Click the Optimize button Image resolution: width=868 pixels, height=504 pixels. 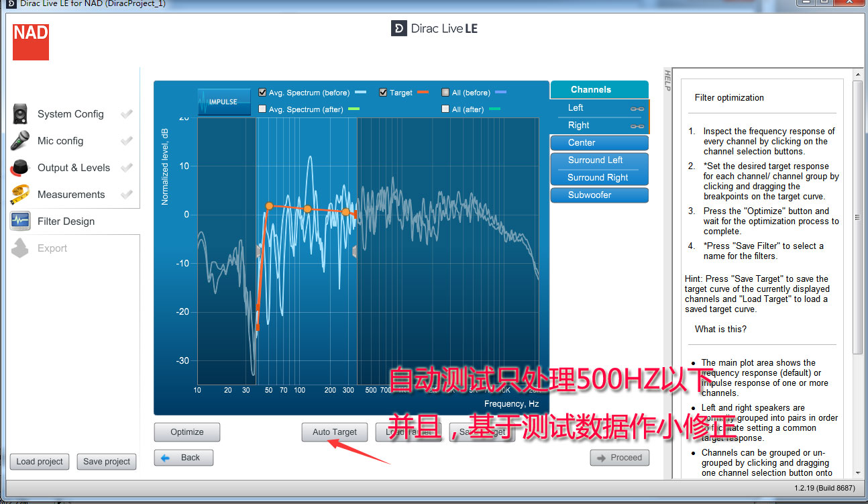point(187,432)
